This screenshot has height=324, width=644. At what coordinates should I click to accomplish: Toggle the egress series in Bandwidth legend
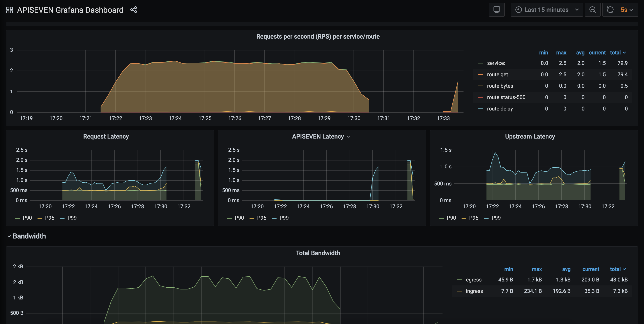pyautogui.click(x=474, y=279)
